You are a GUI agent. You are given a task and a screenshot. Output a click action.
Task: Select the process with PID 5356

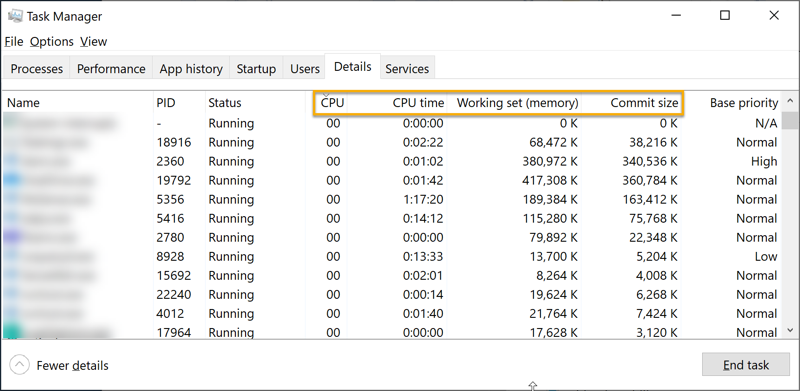[392, 199]
